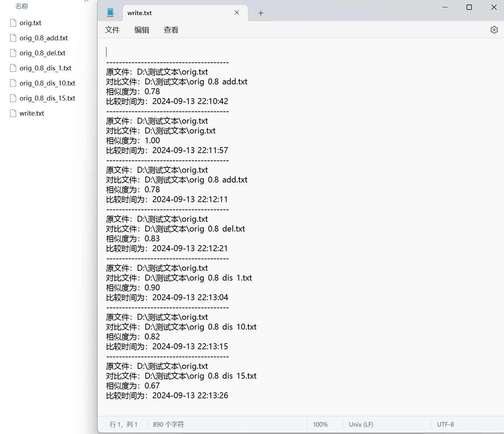The width and height of the screenshot is (504, 434).
Task: Click 对比文件 line ending with orig_0.8_del.txt
Action: pyautogui.click(x=175, y=229)
